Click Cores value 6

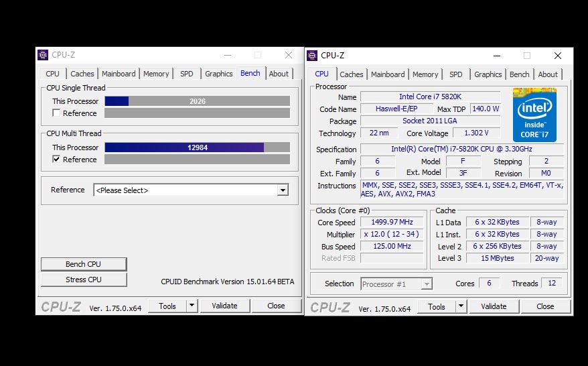click(x=489, y=283)
